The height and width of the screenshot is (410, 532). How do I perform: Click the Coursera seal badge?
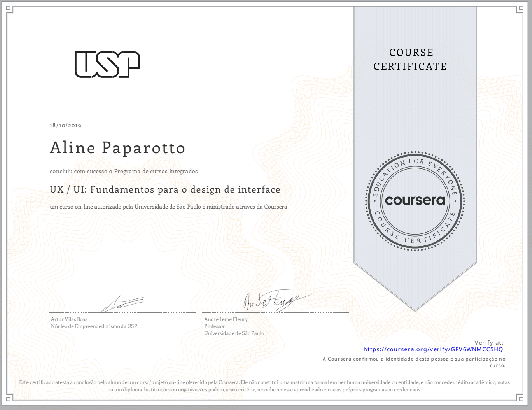tap(415, 201)
